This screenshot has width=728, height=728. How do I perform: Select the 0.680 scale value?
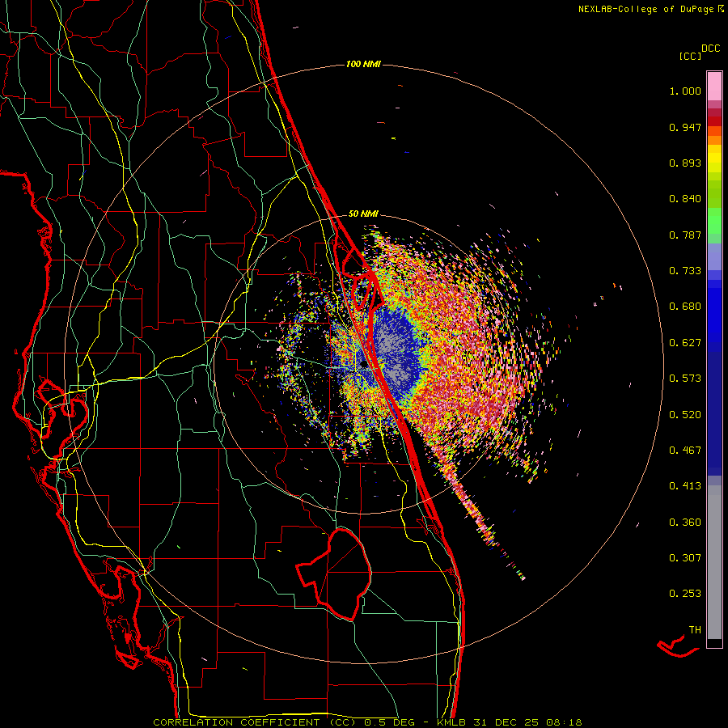[x=685, y=307]
